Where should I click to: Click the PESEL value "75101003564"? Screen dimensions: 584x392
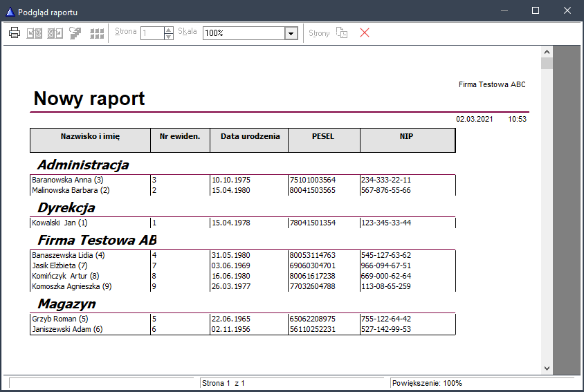(313, 180)
